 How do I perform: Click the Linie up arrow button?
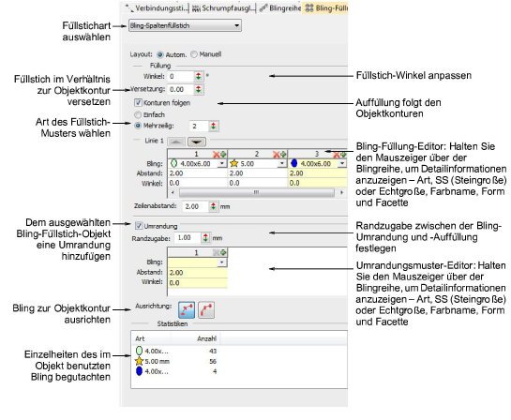[176, 142]
